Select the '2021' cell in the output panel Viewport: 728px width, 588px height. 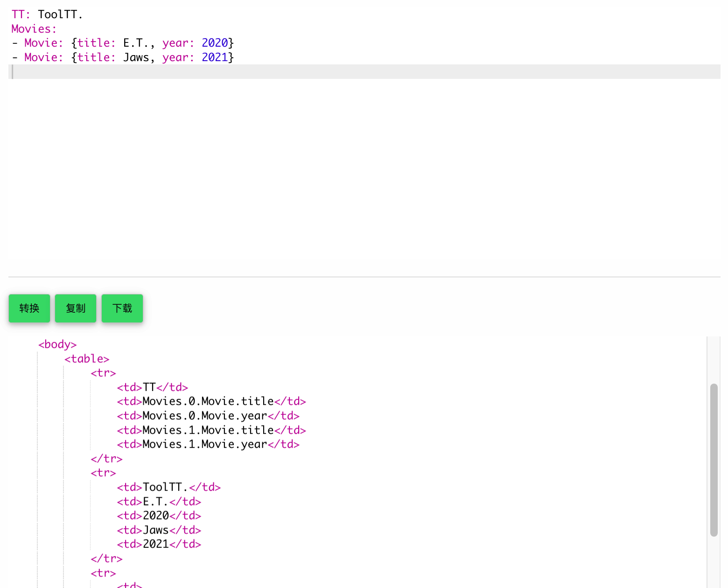[x=156, y=544]
